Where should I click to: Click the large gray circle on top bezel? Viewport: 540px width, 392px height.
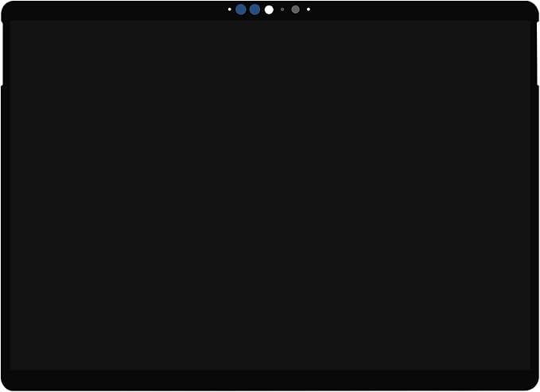[x=296, y=10]
